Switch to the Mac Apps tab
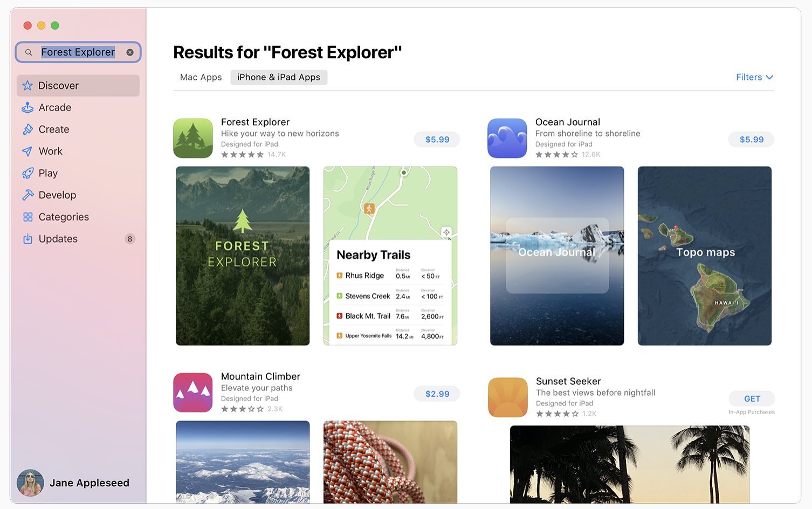 tap(201, 77)
